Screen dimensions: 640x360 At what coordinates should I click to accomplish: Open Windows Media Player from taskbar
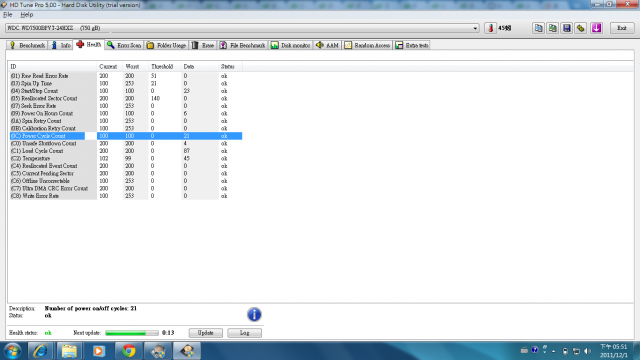click(98, 351)
